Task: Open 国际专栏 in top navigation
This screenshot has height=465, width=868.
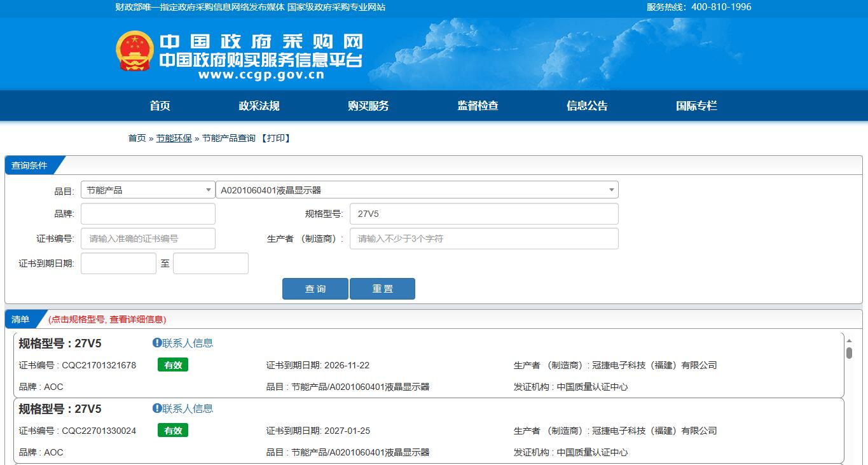Action: pyautogui.click(x=696, y=106)
